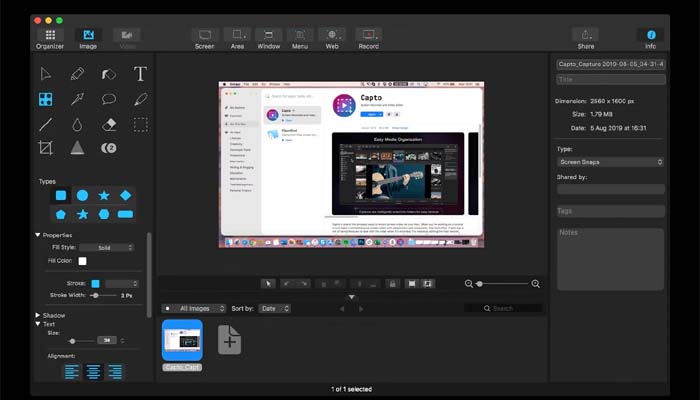
Task: Select the Pencil drawing tool
Action: [x=77, y=74]
